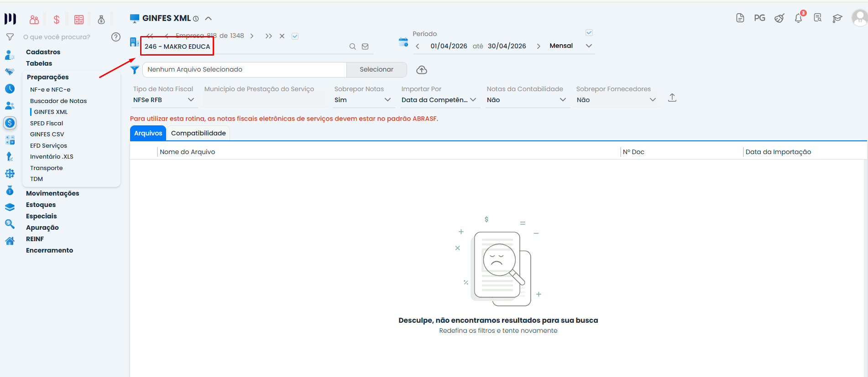Viewport: 868px width, 377px height.
Task: Open the EFD Serviços item
Action: coord(48,145)
